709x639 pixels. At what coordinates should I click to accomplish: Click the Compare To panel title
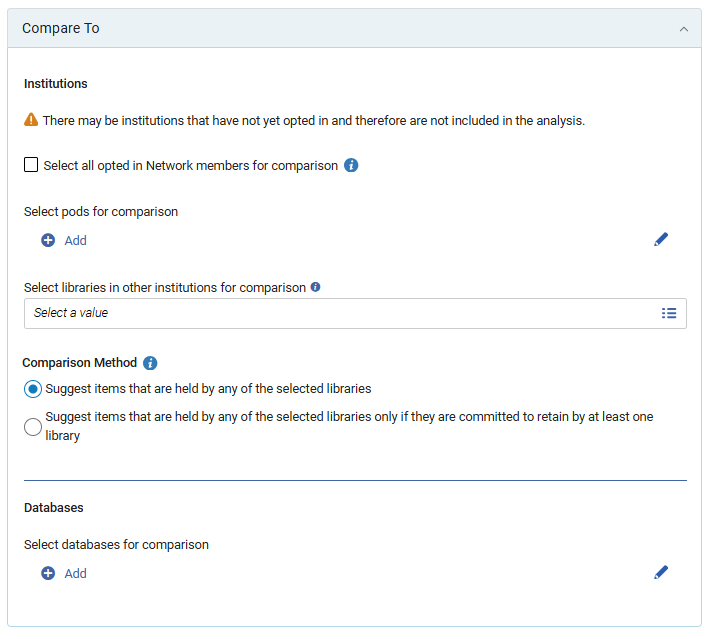coord(61,28)
